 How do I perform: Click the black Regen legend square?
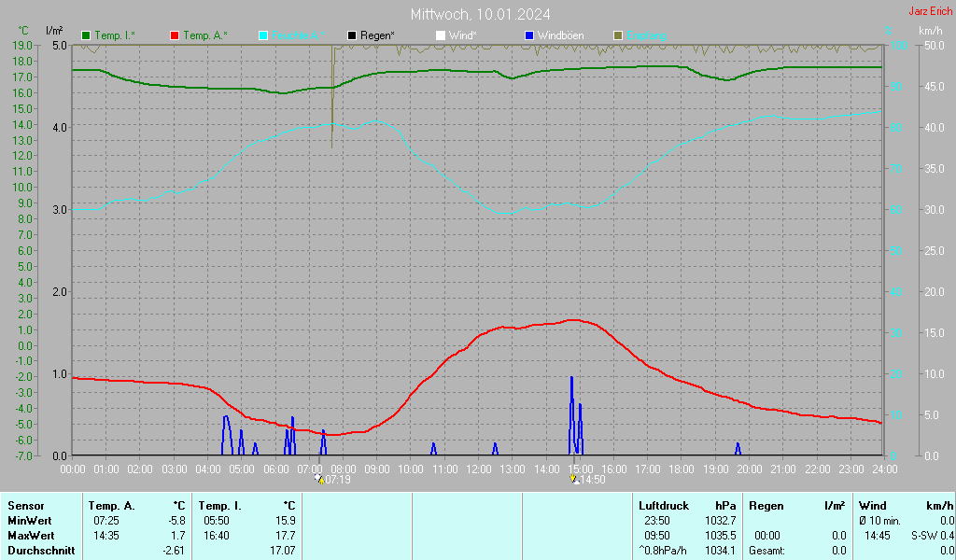click(x=352, y=35)
